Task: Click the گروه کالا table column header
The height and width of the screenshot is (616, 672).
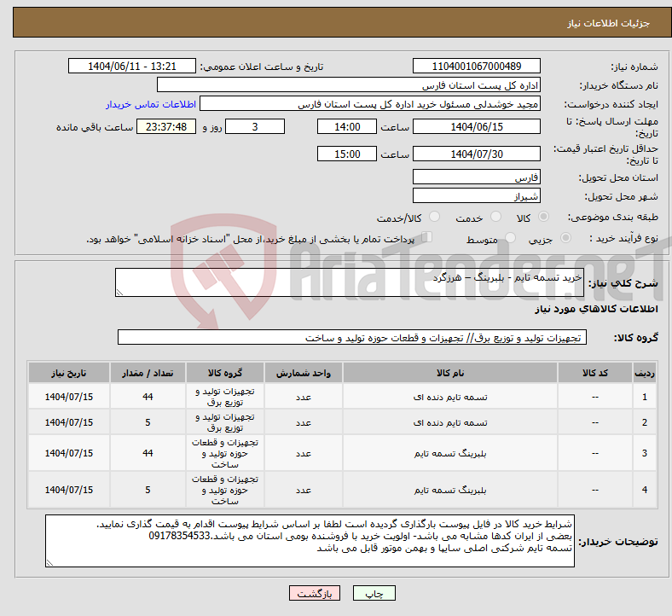Action: [x=225, y=373]
